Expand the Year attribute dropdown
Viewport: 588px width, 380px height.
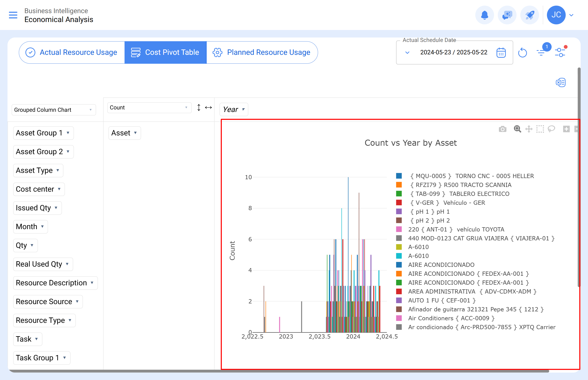pos(234,109)
